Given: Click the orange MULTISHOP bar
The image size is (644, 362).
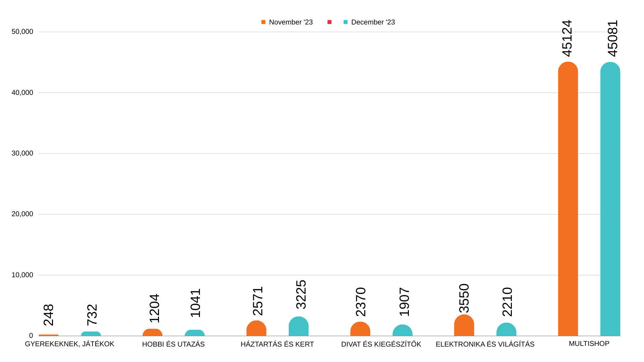Looking at the screenshot, I should tap(568, 201).
